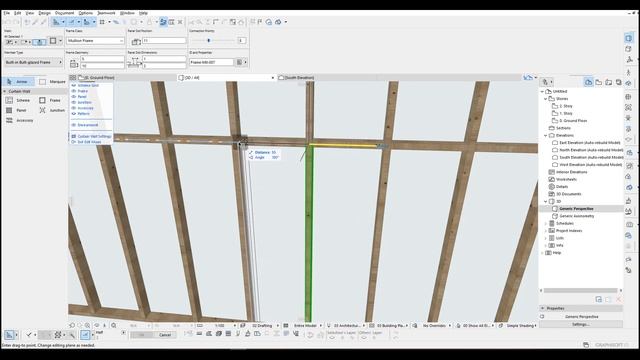This screenshot has height=360, width=640.
Task: Click the delete X icon in top toolbar
Action: (x=180, y=22)
